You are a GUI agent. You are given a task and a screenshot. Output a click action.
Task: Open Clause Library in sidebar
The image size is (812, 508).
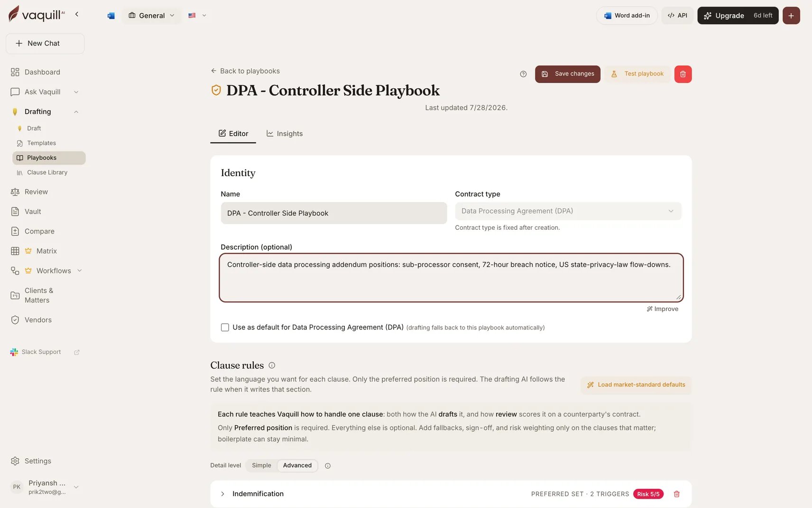coord(47,172)
